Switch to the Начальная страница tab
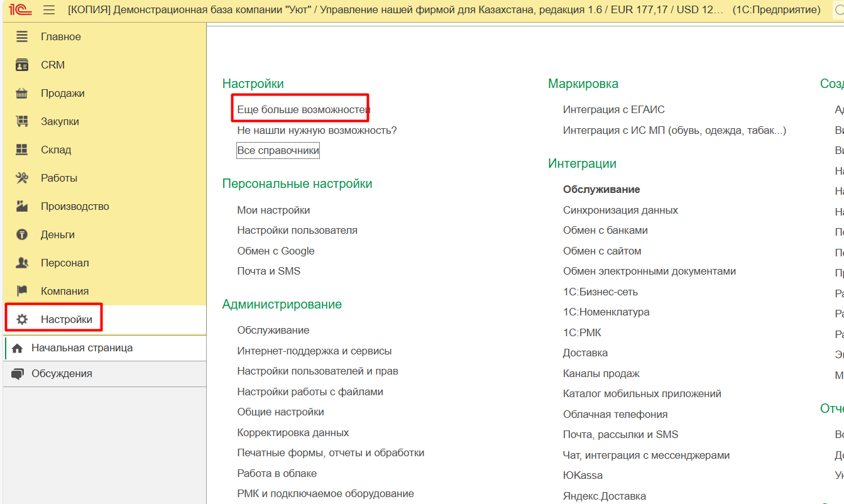 click(82, 348)
